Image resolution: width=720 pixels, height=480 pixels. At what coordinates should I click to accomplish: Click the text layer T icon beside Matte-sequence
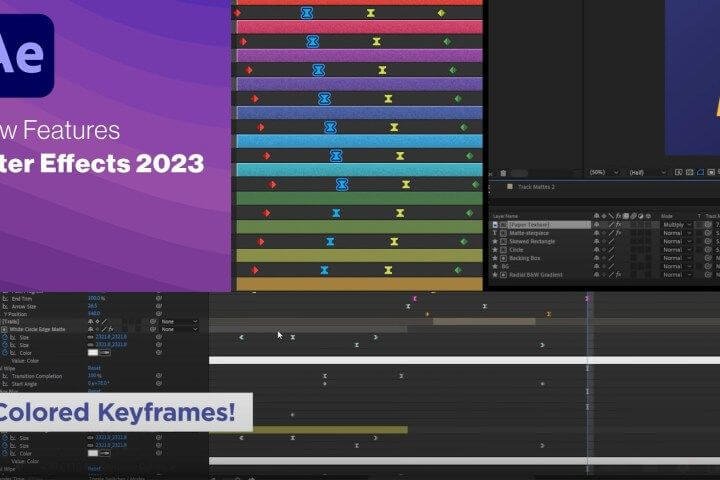tap(495, 233)
